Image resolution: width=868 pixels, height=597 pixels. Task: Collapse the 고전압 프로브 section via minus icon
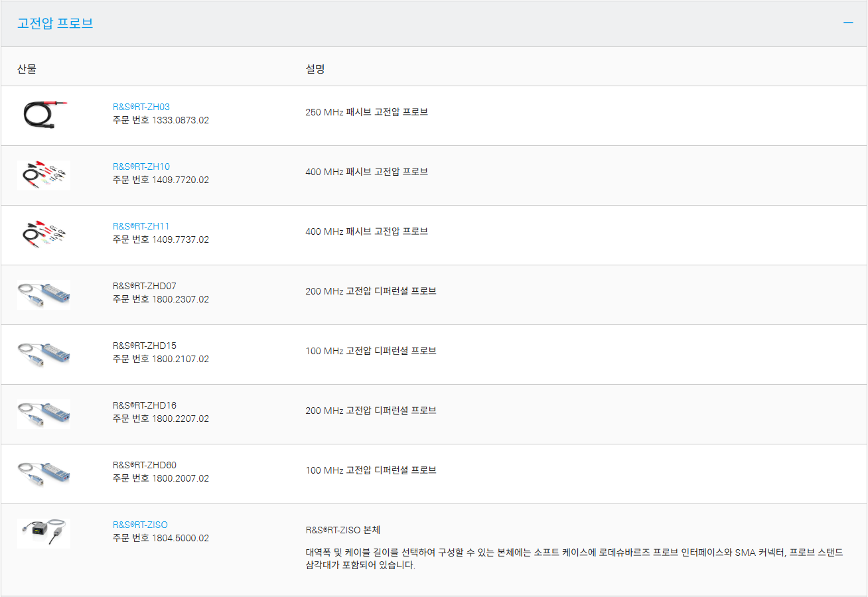pos(847,23)
